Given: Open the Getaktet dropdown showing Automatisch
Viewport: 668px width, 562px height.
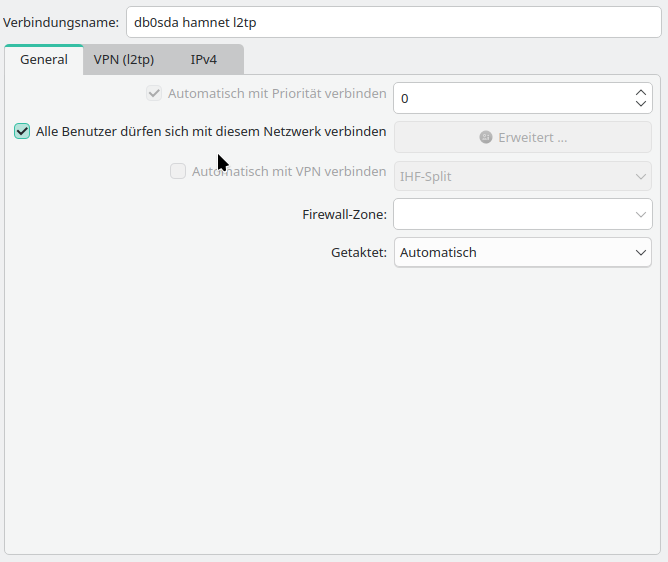Looking at the screenshot, I should tap(522, 252).
